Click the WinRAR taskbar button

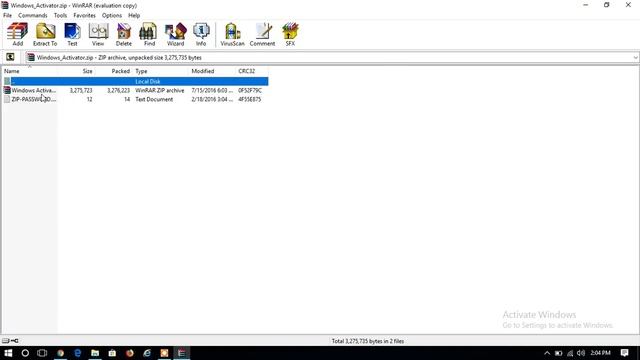point(182,353)
